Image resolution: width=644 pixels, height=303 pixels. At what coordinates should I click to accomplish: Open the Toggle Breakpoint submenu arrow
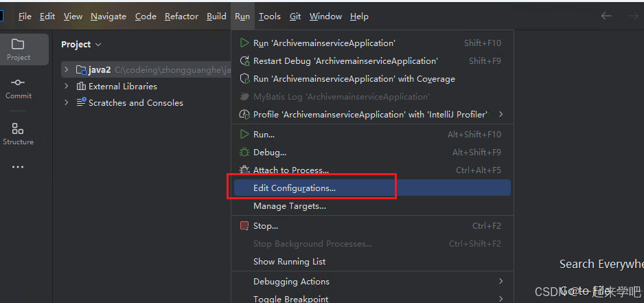501,299
